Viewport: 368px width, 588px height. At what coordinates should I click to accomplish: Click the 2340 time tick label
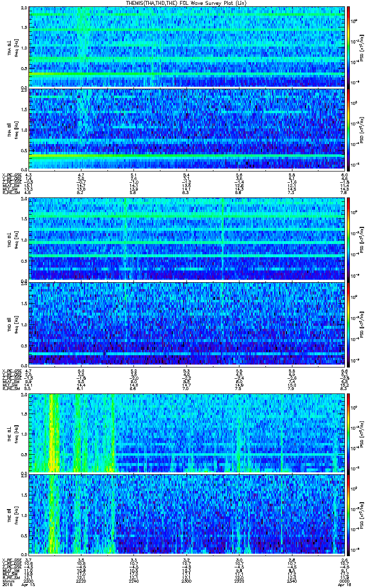[x=291, y=581]
